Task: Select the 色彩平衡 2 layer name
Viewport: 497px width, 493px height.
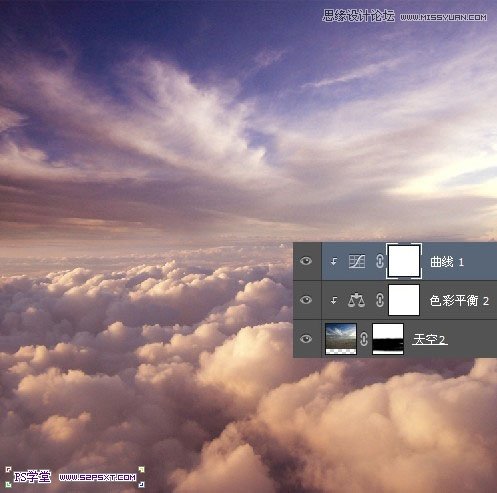Action: [459, 301]
